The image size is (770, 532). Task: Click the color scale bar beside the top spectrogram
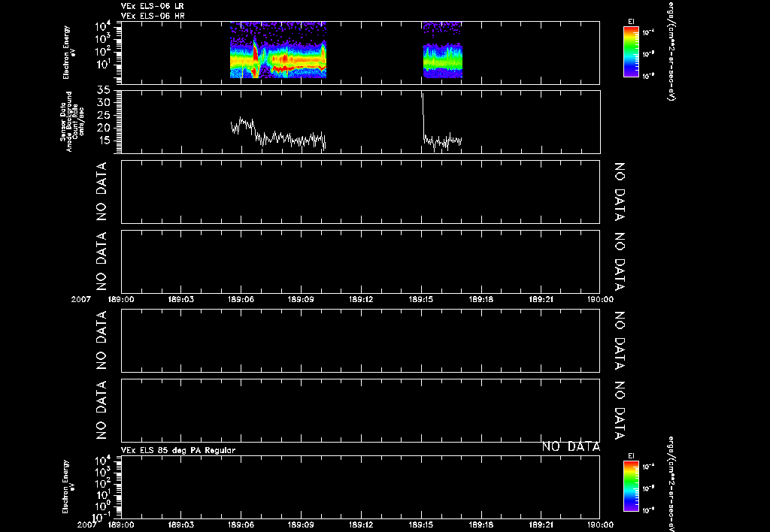click(x=631, y=52)
